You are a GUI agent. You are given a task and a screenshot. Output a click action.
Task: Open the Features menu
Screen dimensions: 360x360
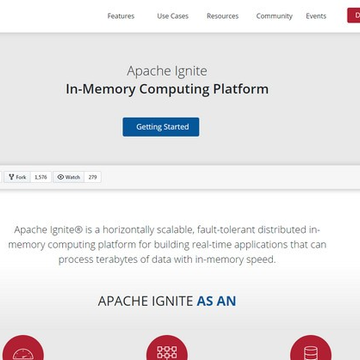point(121,16)
